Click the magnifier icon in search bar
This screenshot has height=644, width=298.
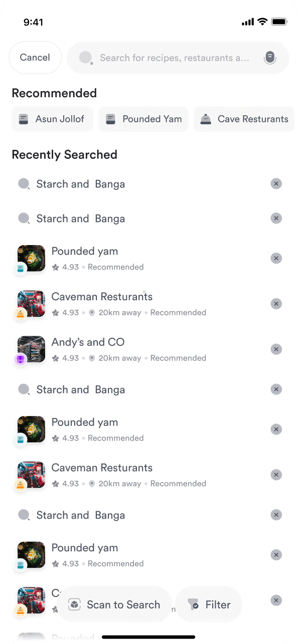(x=86, y=58)
